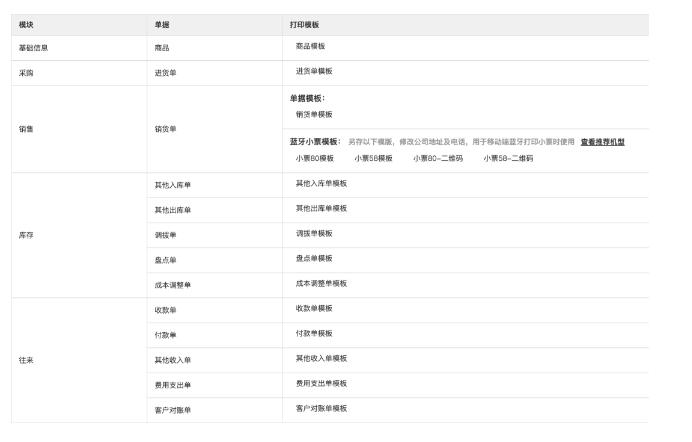Click the 进货单模板 link
The image size is (692, 442).
pyautogui.click(x=313, y=71)
